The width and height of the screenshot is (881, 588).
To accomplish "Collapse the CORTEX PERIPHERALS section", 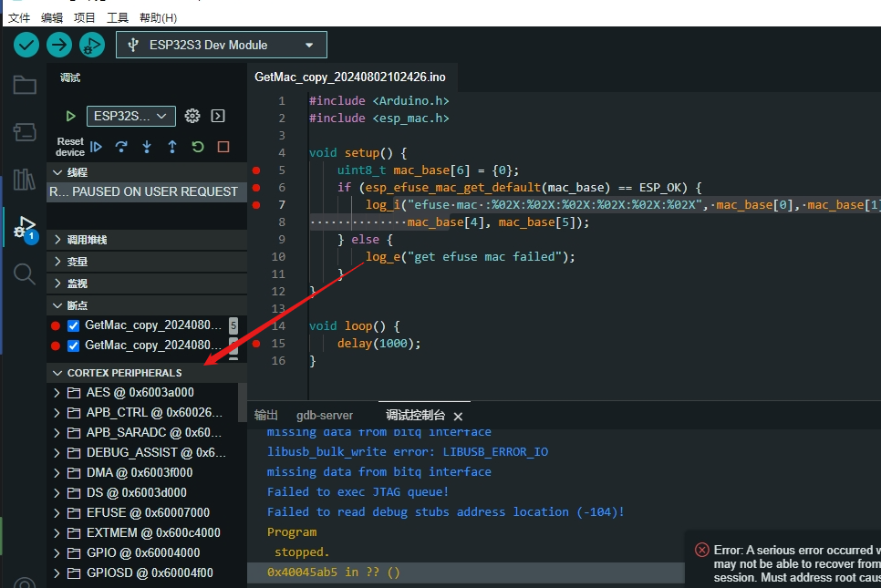I will coord(147,373).
